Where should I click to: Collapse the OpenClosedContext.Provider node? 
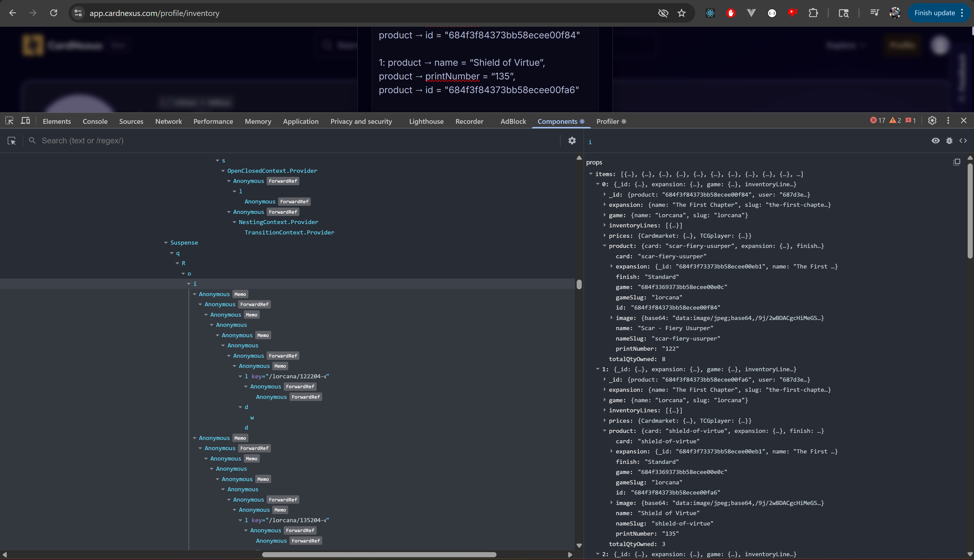223,171
